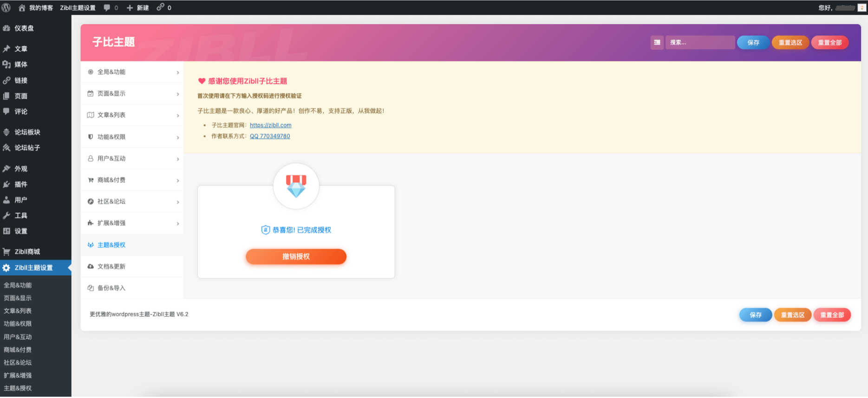Expand the 扩展&增强 section chevron
This screenshot has height=398, width=868.
click(178, 224)
